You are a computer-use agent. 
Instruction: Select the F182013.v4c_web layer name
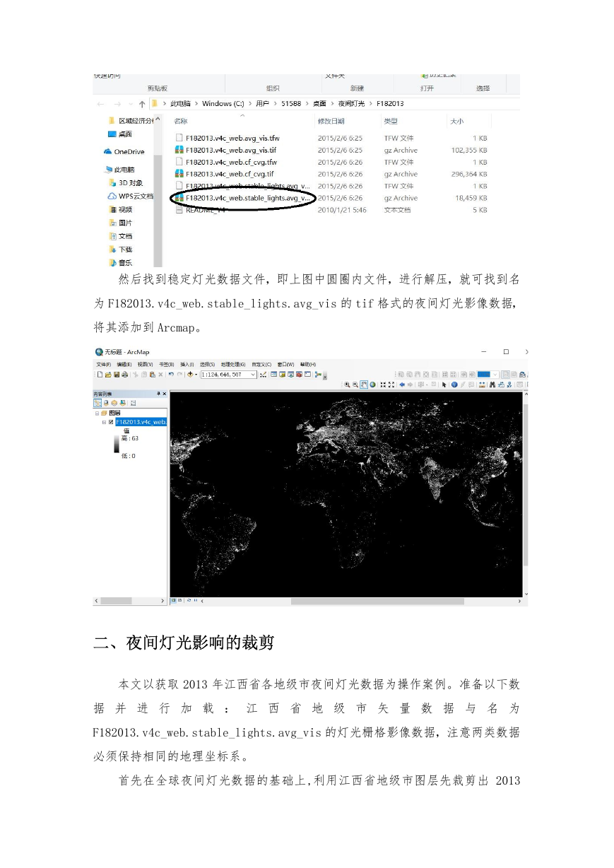(x=141, y=422)
